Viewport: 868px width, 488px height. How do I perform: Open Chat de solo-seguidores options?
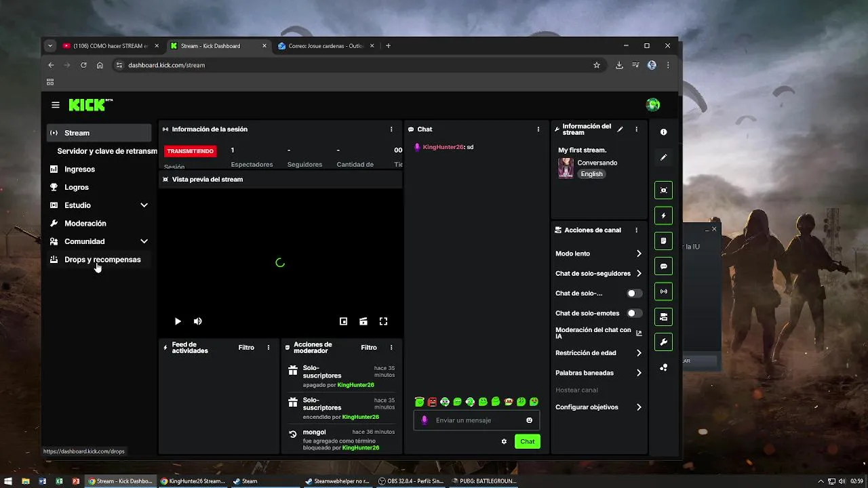pos(598,274)
